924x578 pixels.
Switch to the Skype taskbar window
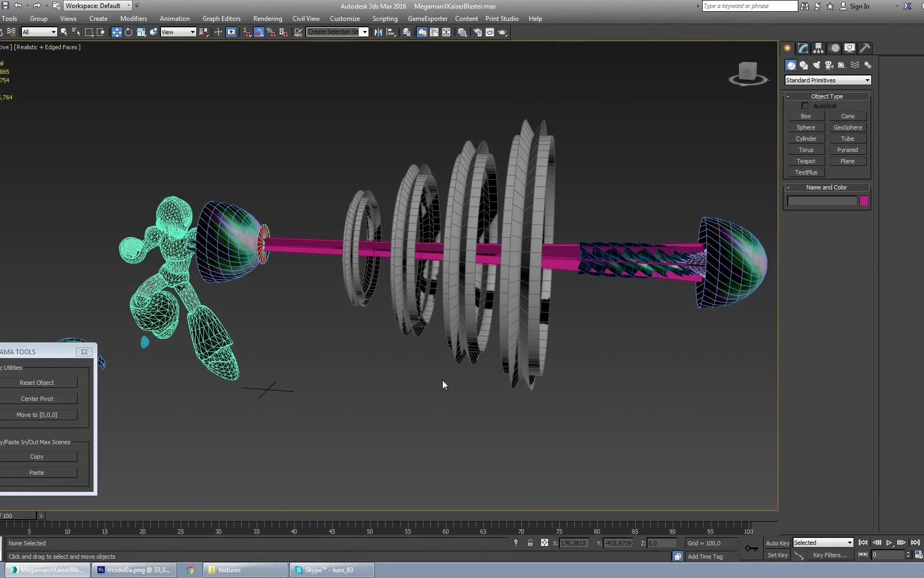point(327,569)
